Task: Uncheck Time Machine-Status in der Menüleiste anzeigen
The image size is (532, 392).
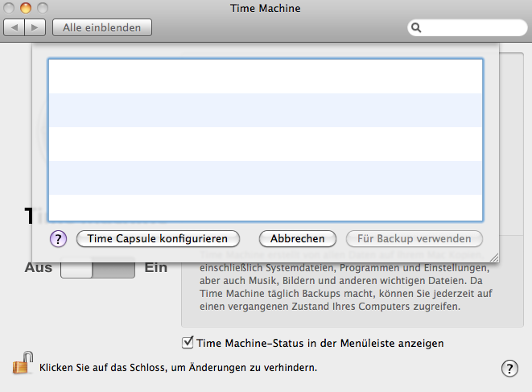Action: pyautogui.click(x=188, y=342)
